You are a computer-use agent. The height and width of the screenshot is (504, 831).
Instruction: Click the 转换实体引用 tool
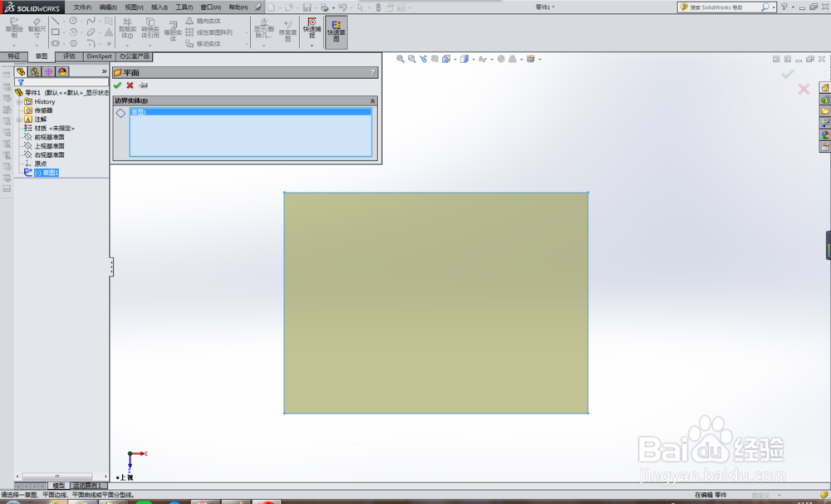150,28
